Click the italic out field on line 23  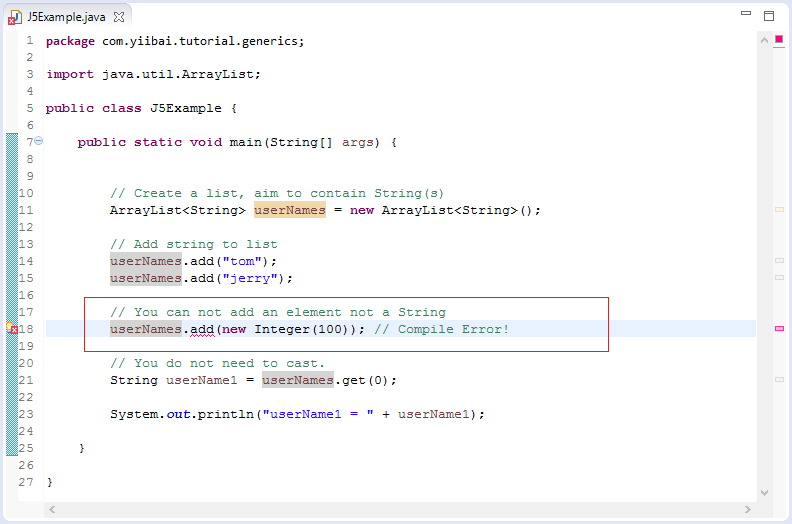coord(178,414)
